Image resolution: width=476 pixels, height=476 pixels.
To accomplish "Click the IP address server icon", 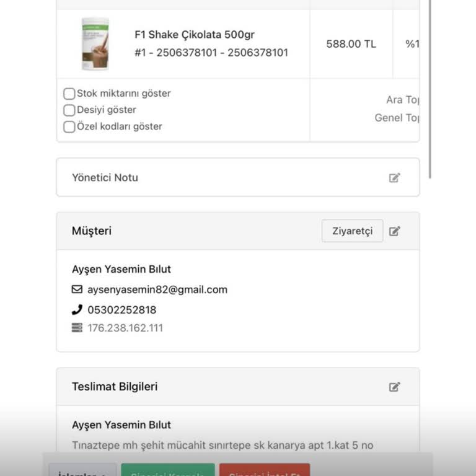I will (x=77, y=328).
